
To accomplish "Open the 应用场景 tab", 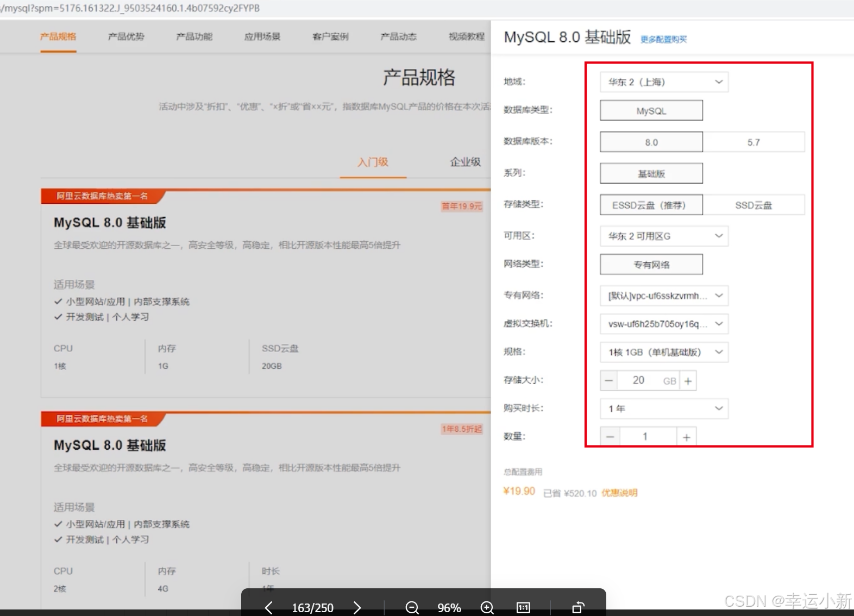I will point(262,37).
